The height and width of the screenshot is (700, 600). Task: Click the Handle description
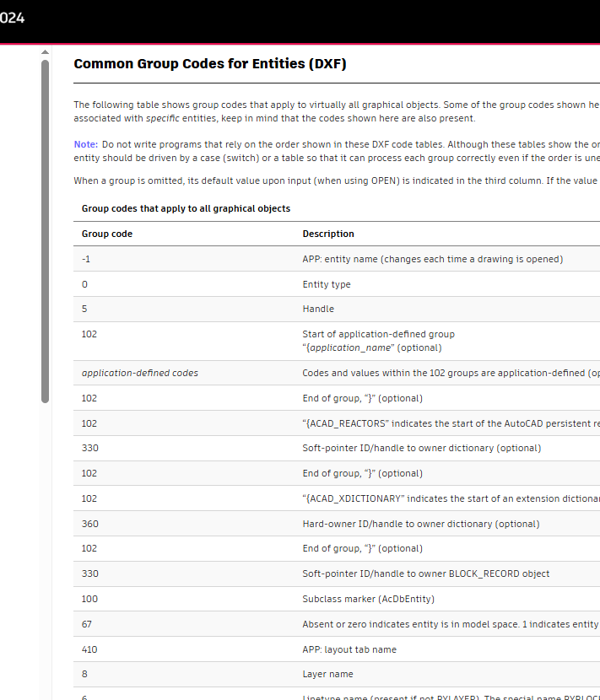[318, 309]
